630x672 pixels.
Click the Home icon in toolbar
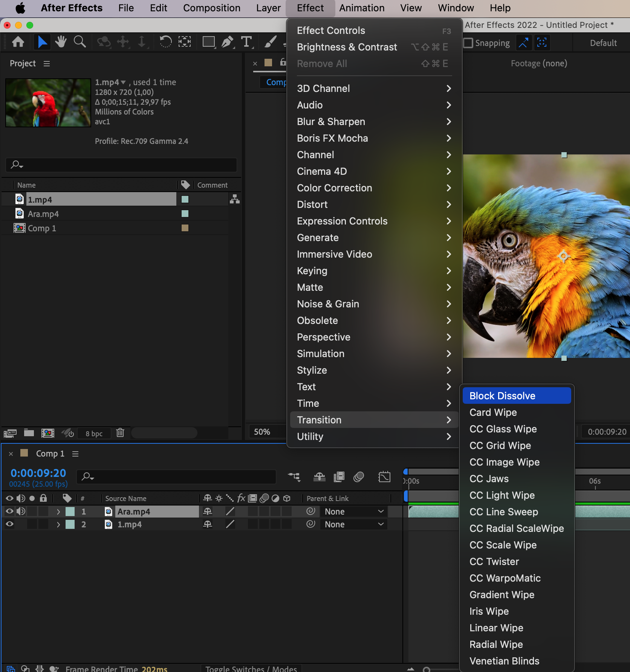tap(18, 42)
